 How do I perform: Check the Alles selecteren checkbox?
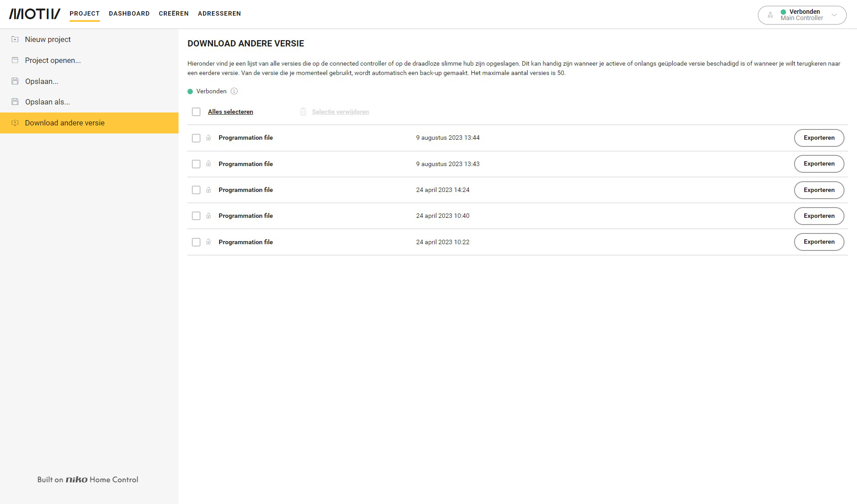tap(196, 112)
